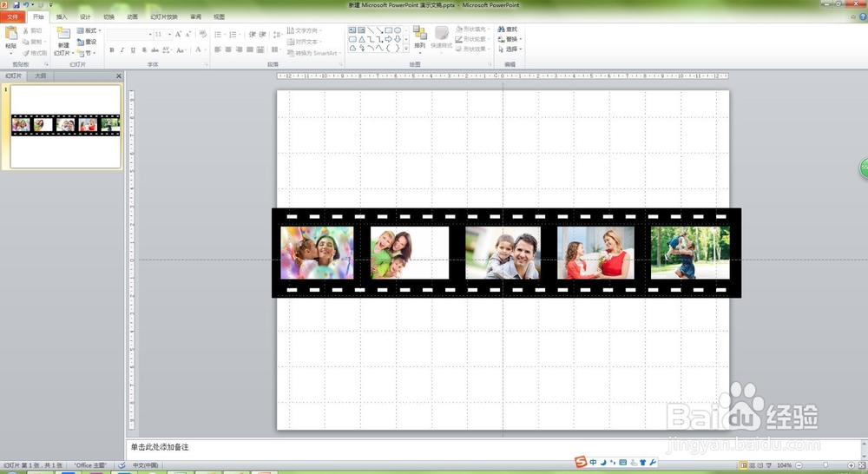Open the Font Color dropdown arrow
Viewport: 868px width, 474px height.
[x=206, y=49]
